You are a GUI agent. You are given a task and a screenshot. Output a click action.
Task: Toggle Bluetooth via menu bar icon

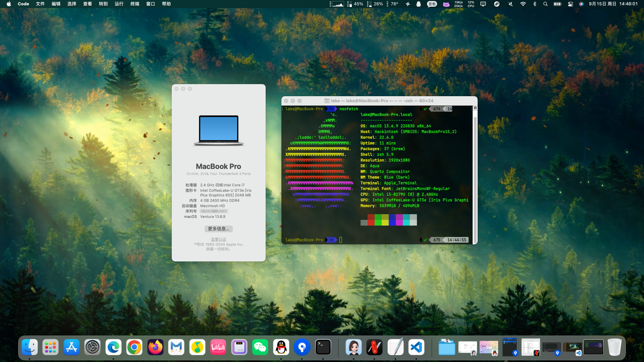(535, 4)
